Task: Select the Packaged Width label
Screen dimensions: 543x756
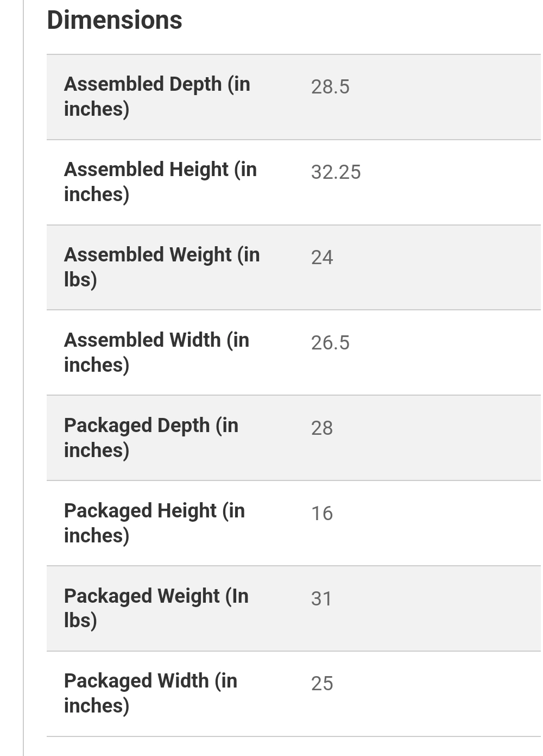Action: click(x=150, y=693)
